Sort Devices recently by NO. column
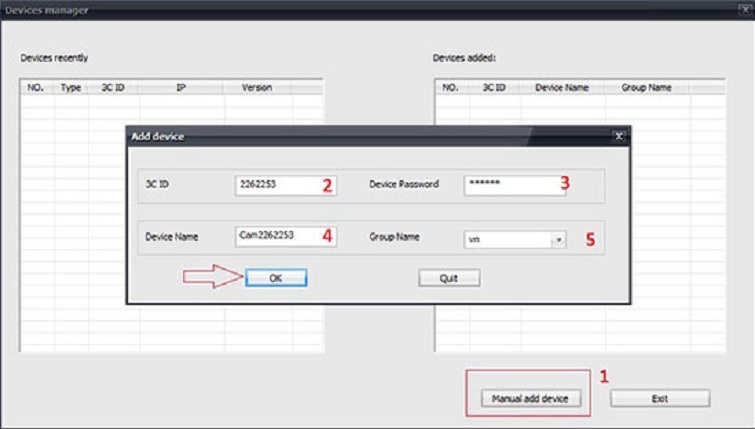 (x=37, y=88)
